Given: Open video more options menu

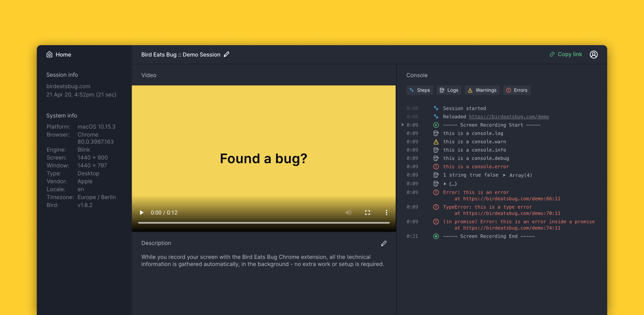Looking at the screenshot, I should pyautogui.click(x=386, y=212).
